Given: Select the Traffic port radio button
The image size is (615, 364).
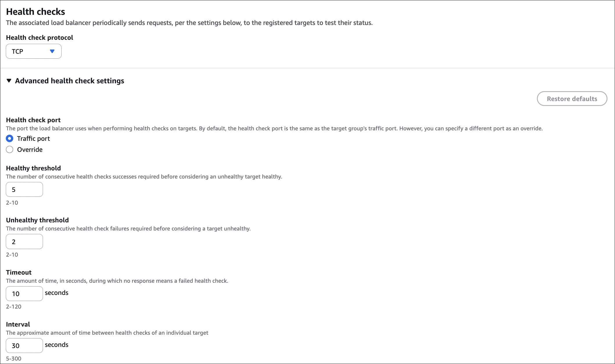Looking at the screenshot, I should coord(10,138).
